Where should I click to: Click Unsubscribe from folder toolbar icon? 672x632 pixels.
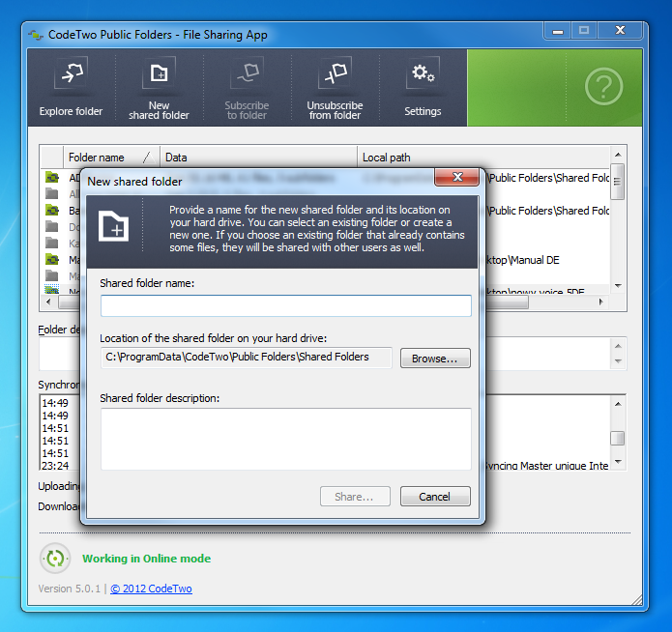[336, 72]
